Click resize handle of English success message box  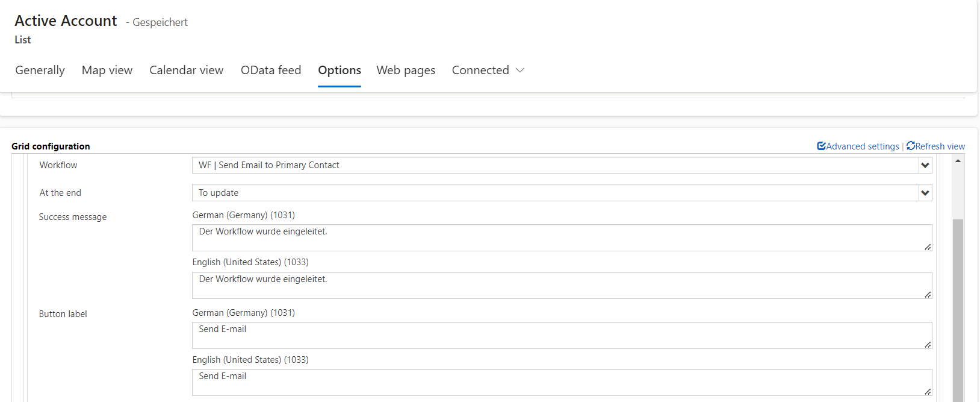pyautogui.click(x=928, y=295)
